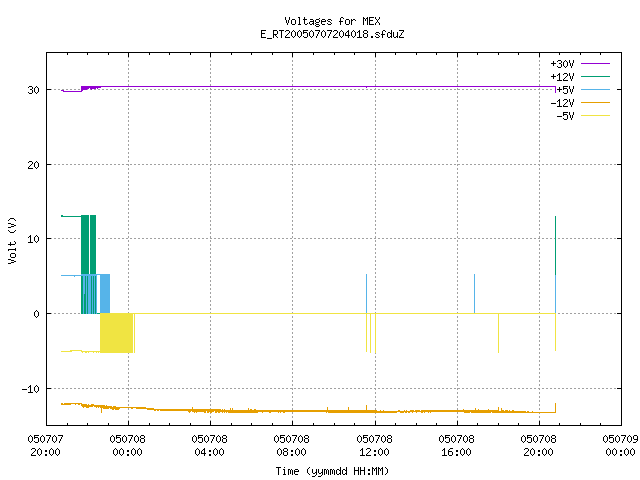Click the yellow -5V legend line sample
The width and height of the screenshot is (640, 480).
tap(595, 116)
